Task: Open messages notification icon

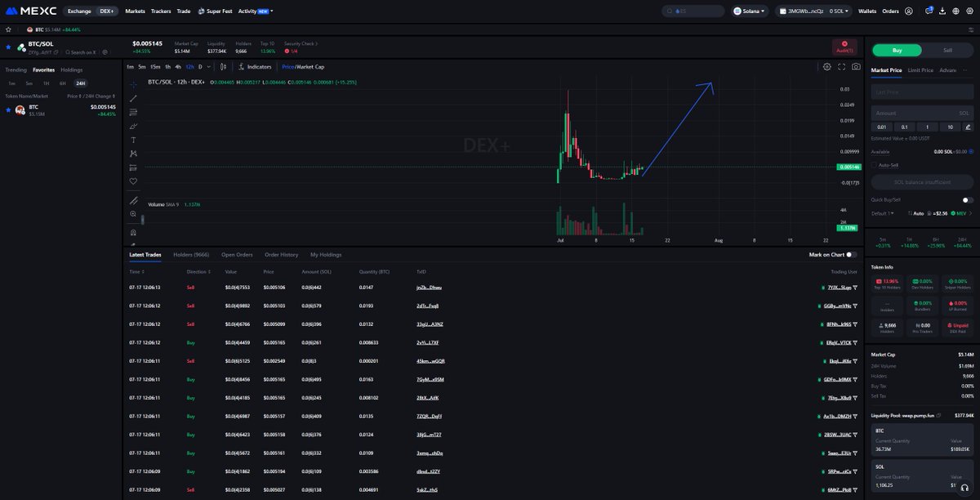Action: 929,11
